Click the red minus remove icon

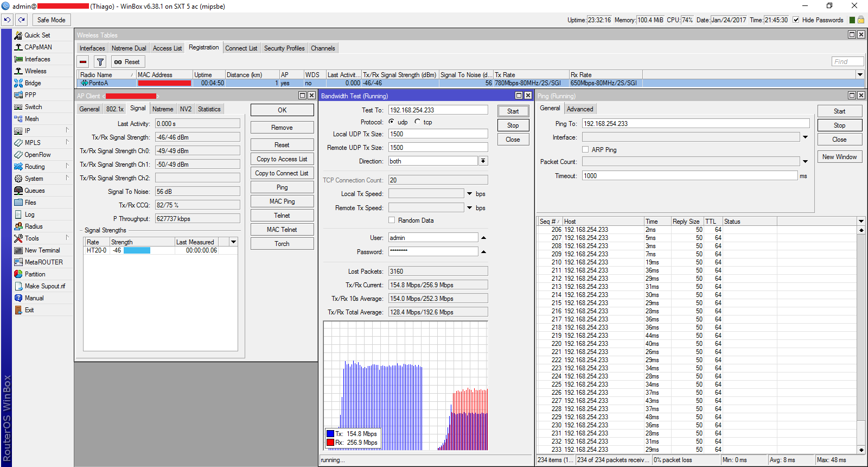(x=83, y=62)
